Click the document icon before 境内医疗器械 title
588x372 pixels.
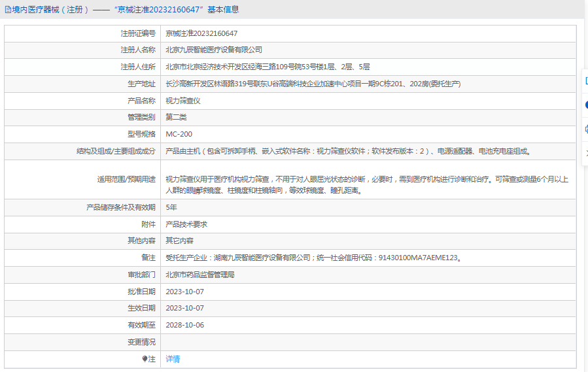point(8,10)
